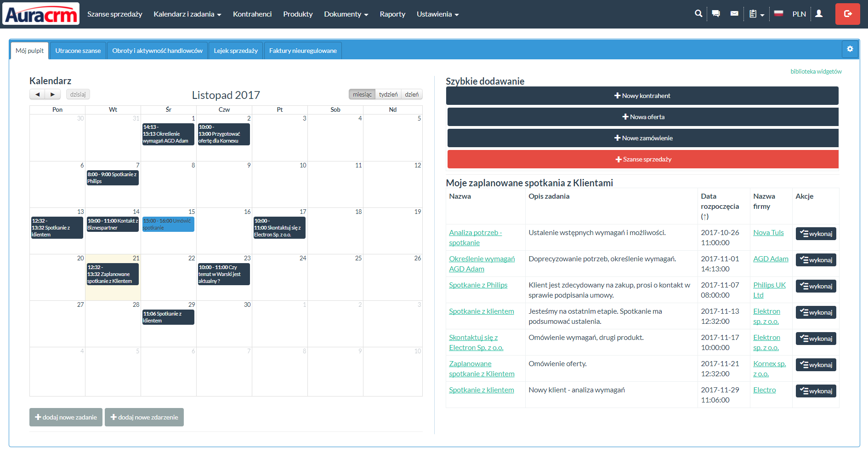Image resolution: width=868 pixels, height=454 pixels.
Task: Open the Spotkanie z Philips link
Action: coord(478,285)
